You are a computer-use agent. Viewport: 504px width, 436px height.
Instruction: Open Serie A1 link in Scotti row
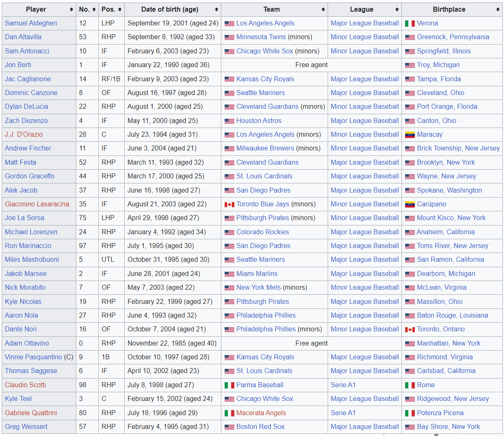pos(343,385)
